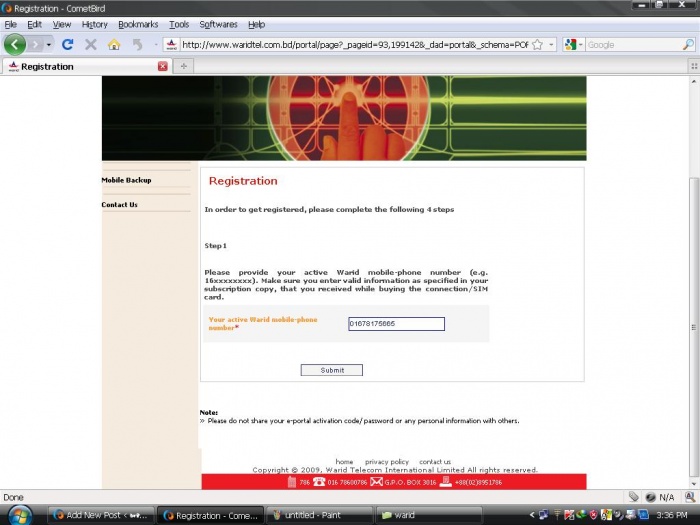Bookmark this page with the star icon
This screenshot has height=525, width=700.
click(x=538, y=45)
